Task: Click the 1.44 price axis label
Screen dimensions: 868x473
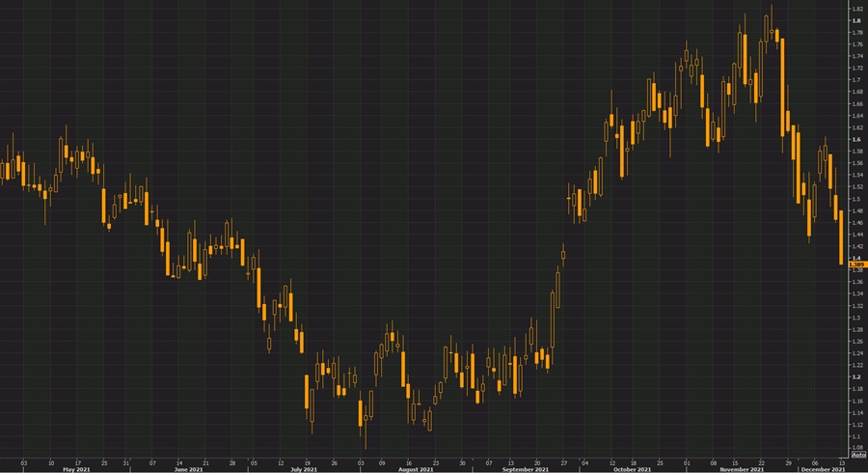Action: (x=857, y=235)
